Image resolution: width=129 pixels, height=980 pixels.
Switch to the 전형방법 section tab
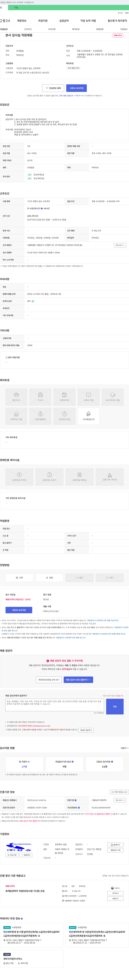[x=100, y=29]
